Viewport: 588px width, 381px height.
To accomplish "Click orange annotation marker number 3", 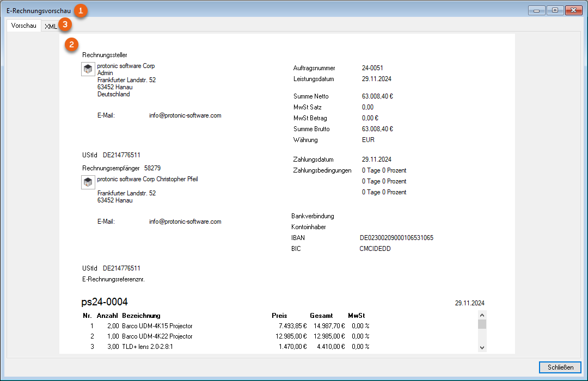I will point(65,24).
